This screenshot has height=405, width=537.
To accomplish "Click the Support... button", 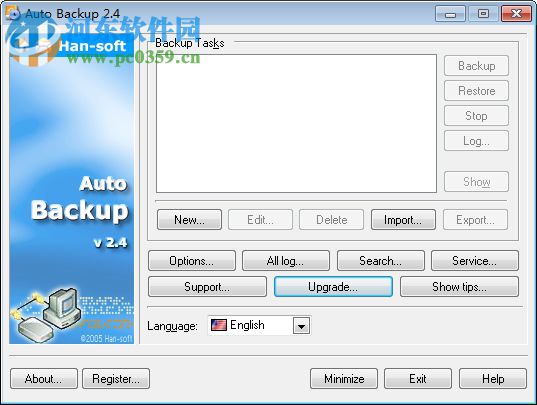I will click(207, 287).
